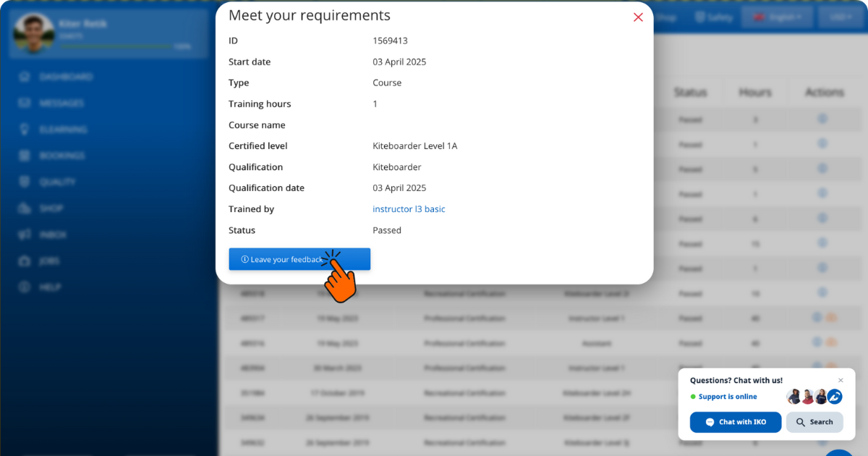Open the English language dropdown

777,17
